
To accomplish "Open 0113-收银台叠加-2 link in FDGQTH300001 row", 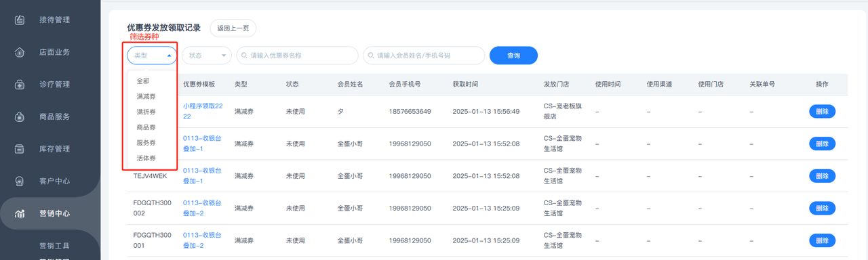I will tap(202, 240).
